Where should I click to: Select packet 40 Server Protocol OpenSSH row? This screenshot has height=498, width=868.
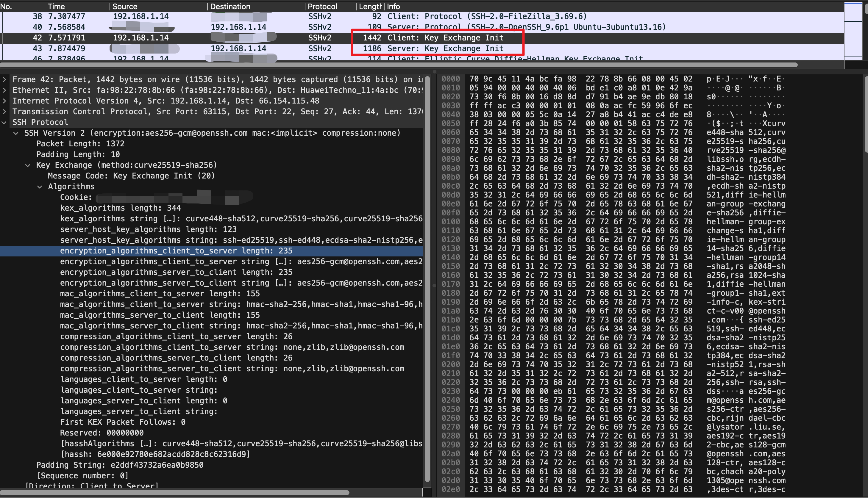422,27
